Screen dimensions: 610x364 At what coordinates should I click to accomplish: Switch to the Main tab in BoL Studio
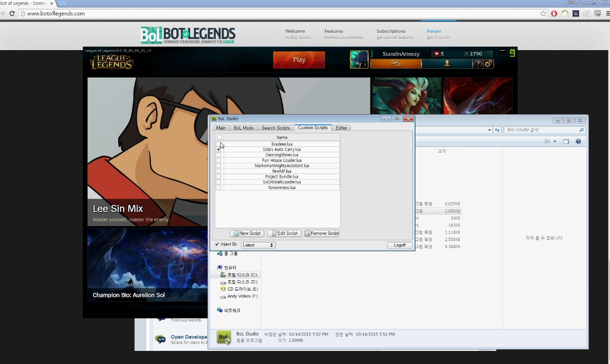click(x=221, y=128)
